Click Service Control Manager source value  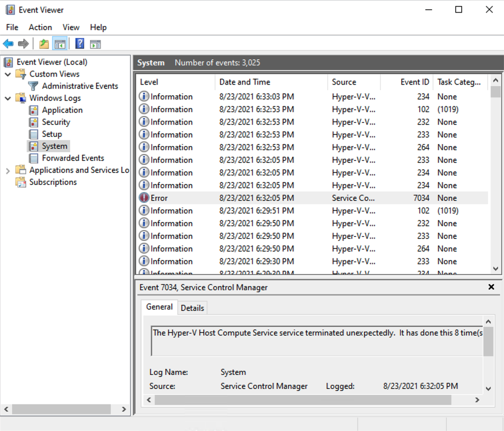click(264, 386)
